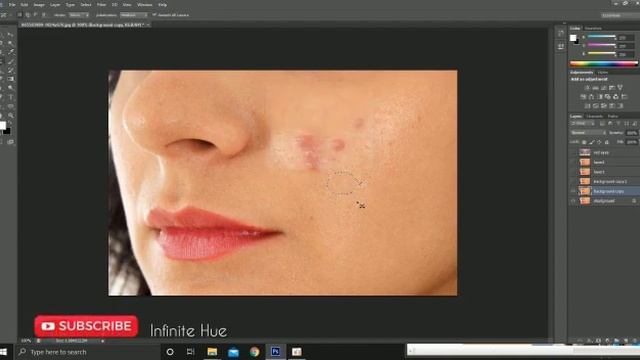Screen dimensions: 640x360
Task: Toggle filter for type layers
Action: click(618, 123)
